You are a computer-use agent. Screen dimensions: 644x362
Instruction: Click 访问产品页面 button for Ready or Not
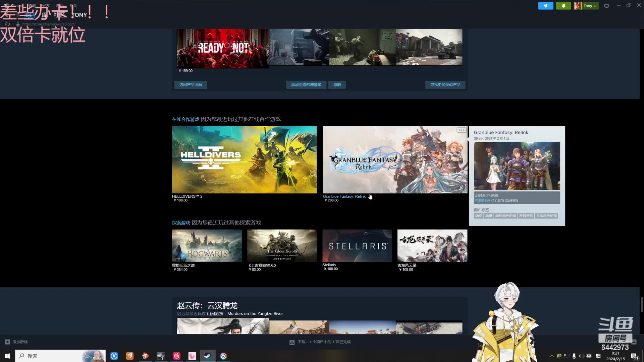tap(191, 85)
